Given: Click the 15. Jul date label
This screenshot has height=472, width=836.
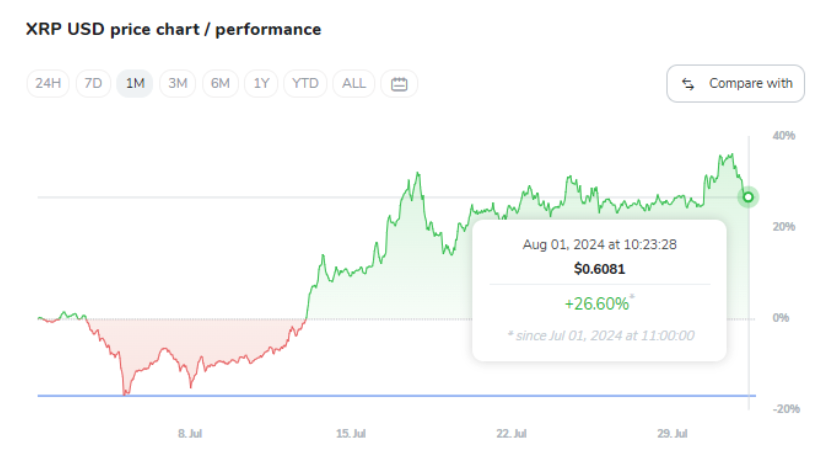Looking at the screenshot, I should coord(350,434).
